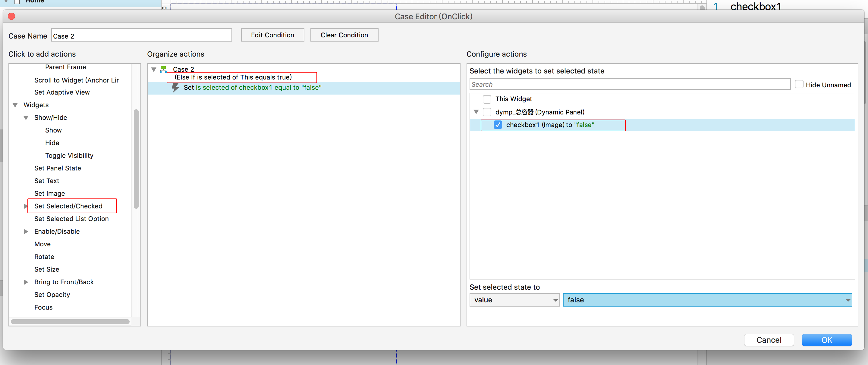This screenshot has width=868, height=365.
Task: Enable the Hide Unnamed checkbox
Action: (799, 85)
